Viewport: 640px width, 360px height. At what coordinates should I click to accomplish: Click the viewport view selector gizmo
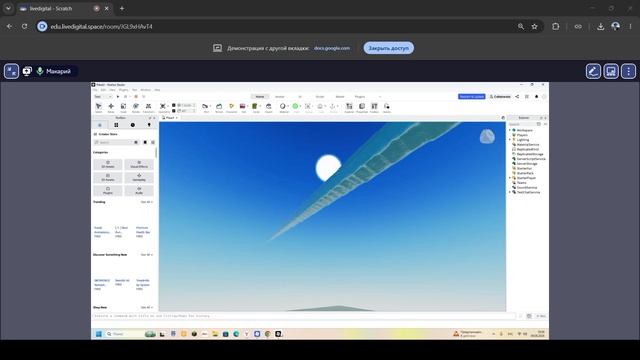tap(487, 137)
